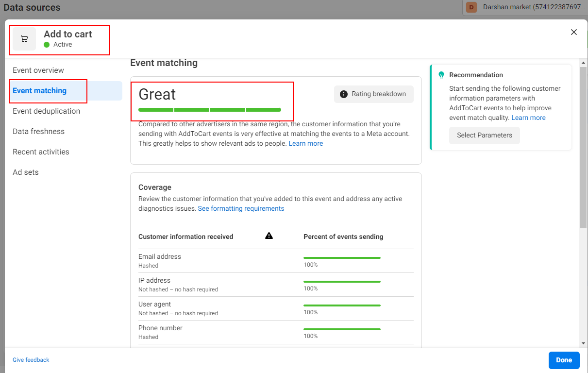Click the info icon in Rating breakdown
588x373 pixels.
344,94
